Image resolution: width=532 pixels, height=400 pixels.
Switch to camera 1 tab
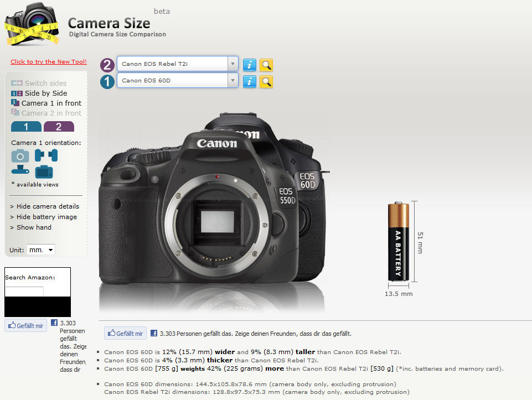pos(26,127)
